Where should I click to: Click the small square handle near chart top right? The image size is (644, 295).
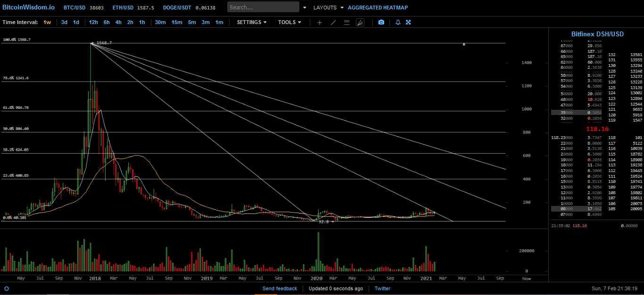(x=464, y=44)
